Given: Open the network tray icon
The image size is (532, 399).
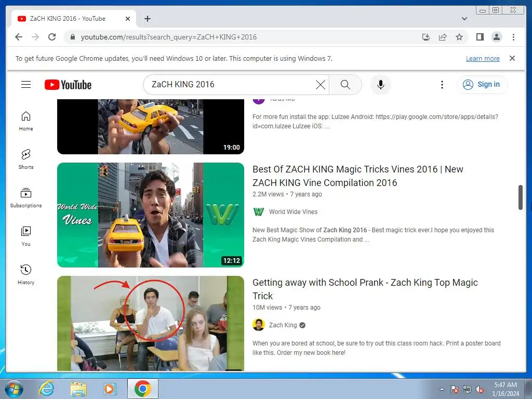Looking at the screenshot, I should [467, 389].
